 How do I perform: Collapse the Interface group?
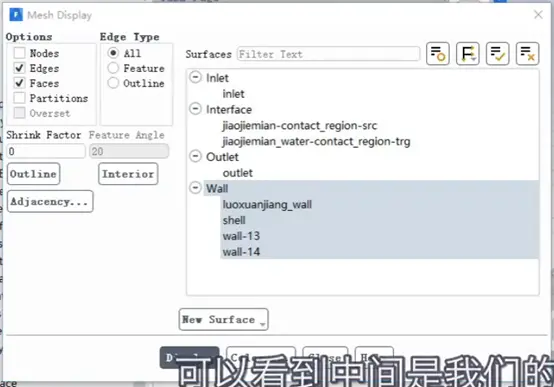coord(195,109)
